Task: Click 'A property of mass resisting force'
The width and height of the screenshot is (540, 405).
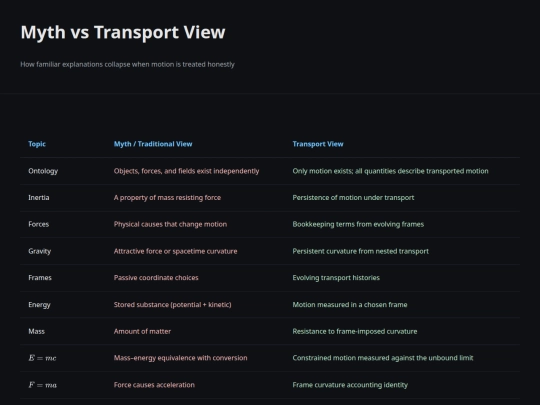Action: [x=167, y=198]
